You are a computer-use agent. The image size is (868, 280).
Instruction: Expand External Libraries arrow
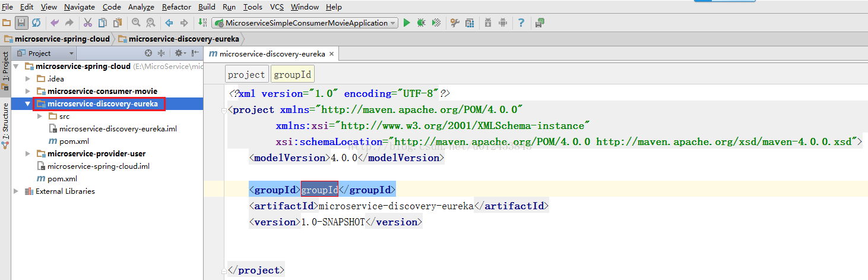[x=16, y=191]
